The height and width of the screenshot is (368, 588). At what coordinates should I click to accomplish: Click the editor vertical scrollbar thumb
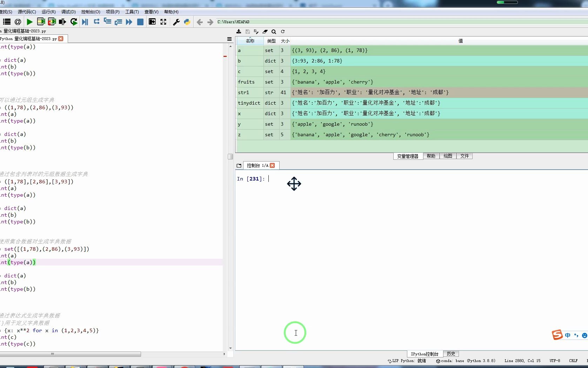point(230,157)
